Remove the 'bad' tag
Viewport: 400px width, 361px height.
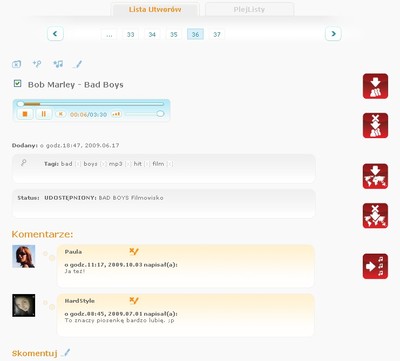point(78,164)
